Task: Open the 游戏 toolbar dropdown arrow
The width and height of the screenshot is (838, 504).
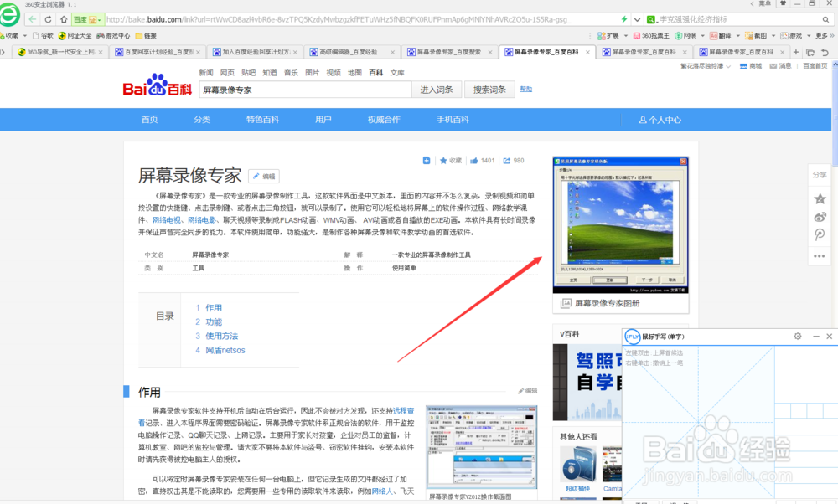Action: tap(809, 36)
